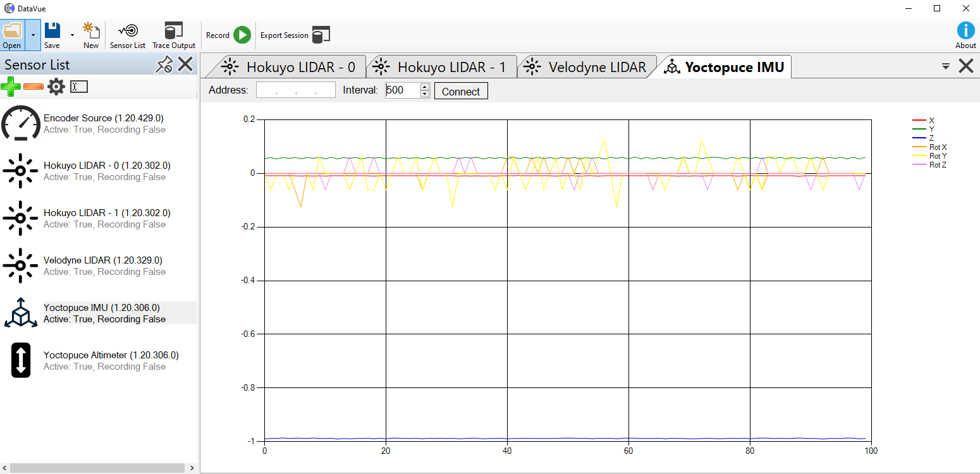980x474 pixels.
Task: Open the About information dialog
Action: [x=965, y=35]
